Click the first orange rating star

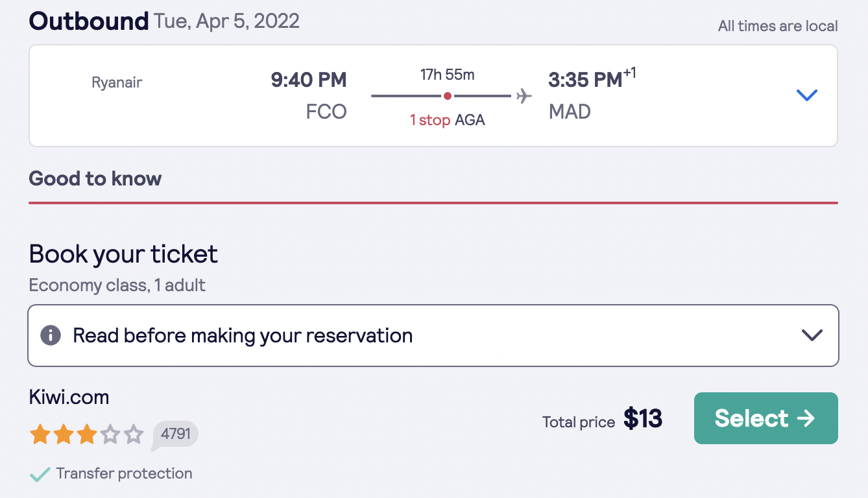[x=40, y=434]
